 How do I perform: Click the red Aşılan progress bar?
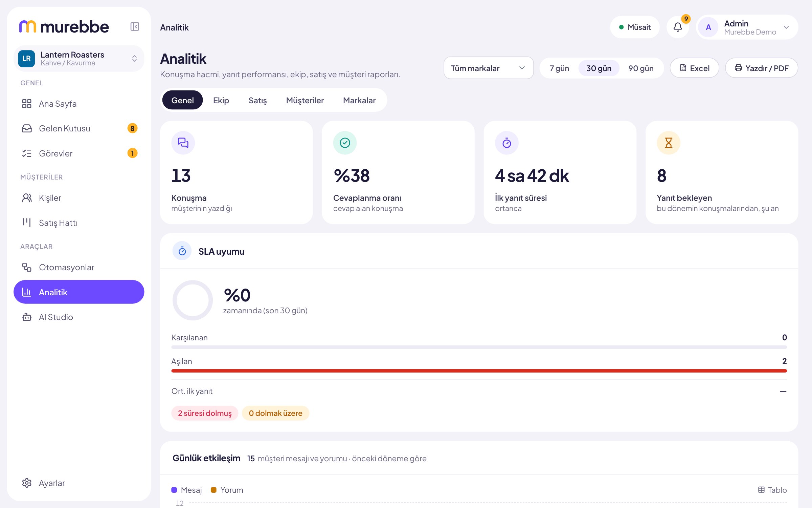pyautogui.click(x=479, y=371)
